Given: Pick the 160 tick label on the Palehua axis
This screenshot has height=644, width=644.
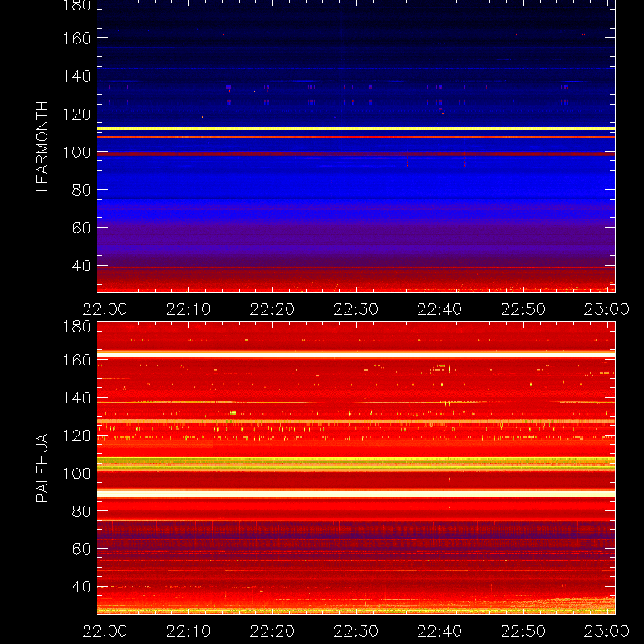Looking at the screenshot, I should click(x=76, y=360).
